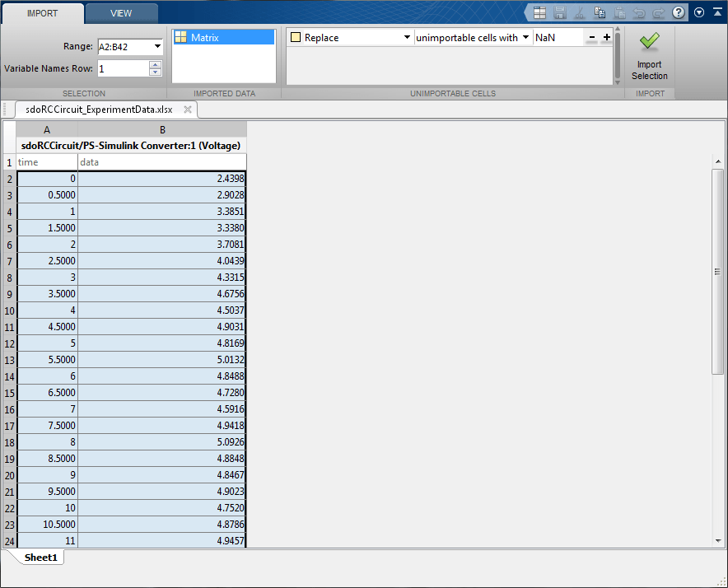Select the Matrix imported data type
This screenshot has width=728, height=588.
click(224, 38)
